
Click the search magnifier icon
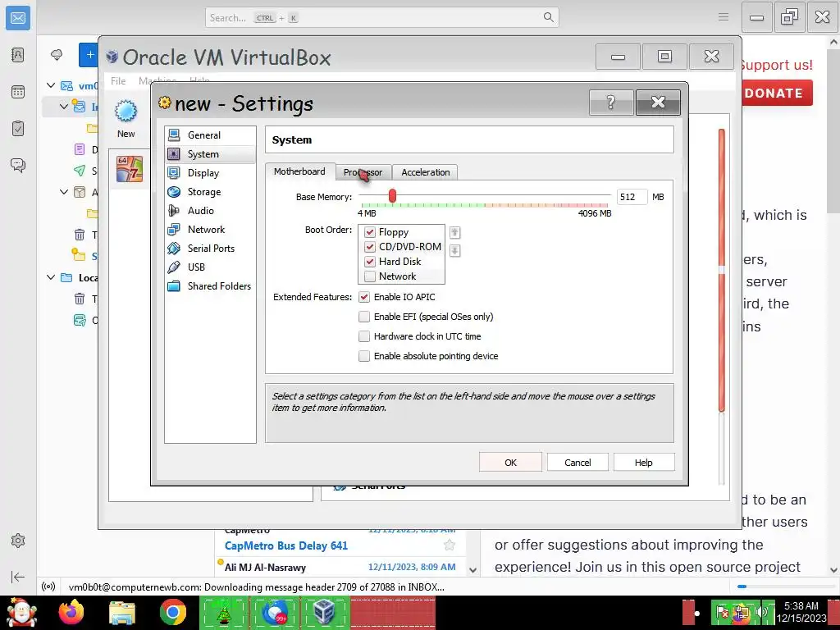[x=548, y=17]
